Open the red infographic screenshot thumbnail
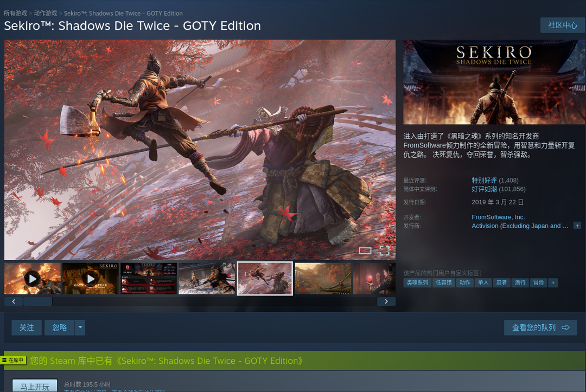This screenshot has height=392, width=586. (148, 279)
